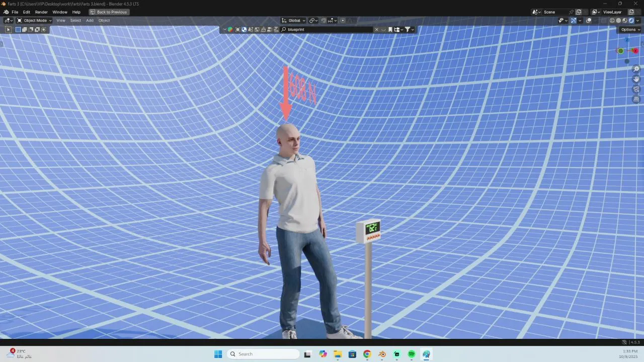Open the transform pivot point dropdown
The height and width of the screenshot is (362, 644).
click(x=313, y=21)
